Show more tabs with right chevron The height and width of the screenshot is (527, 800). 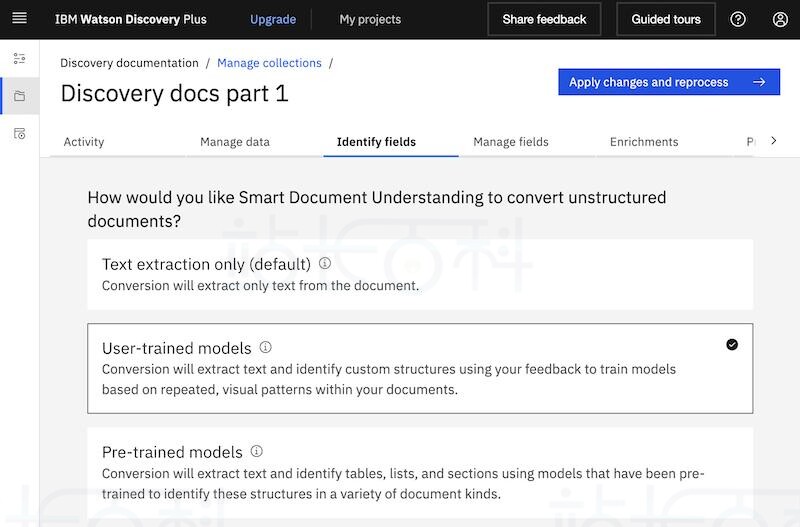tap(773, 141)
